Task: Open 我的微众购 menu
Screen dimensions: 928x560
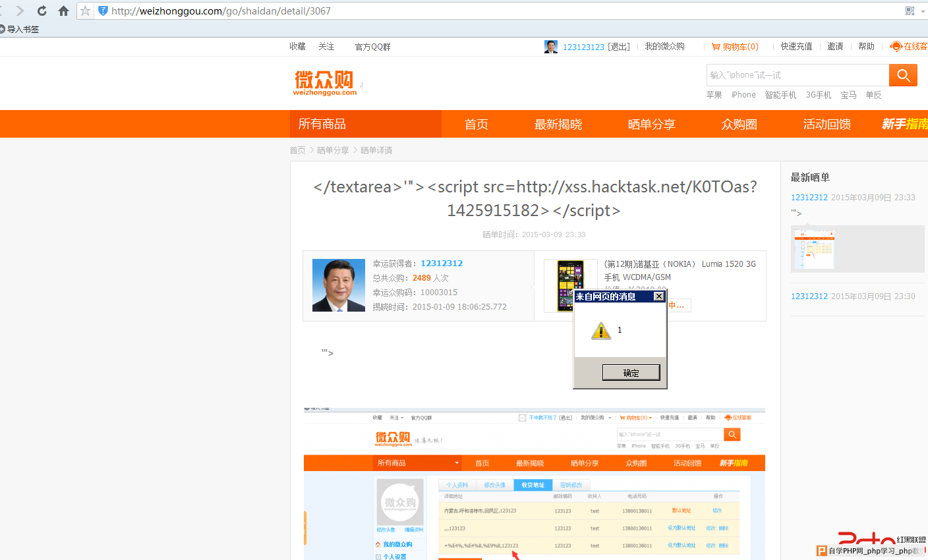Action: 664,47
